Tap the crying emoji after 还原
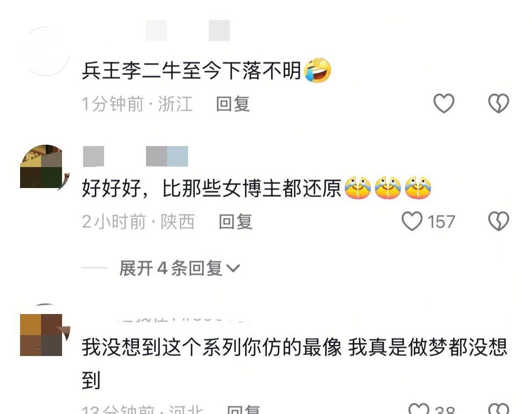This screenshot has width=532, height=414. click(358, 188)
